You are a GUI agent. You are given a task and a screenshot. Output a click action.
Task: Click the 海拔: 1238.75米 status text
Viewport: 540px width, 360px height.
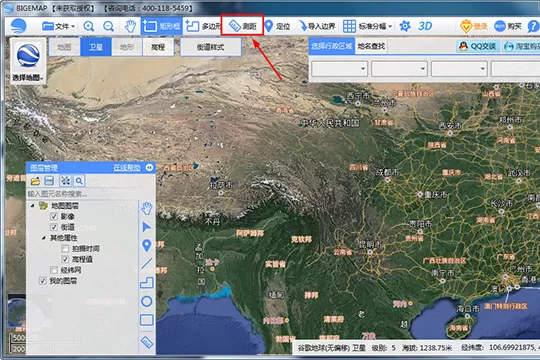pyautogui.click(x=427, y=348)
